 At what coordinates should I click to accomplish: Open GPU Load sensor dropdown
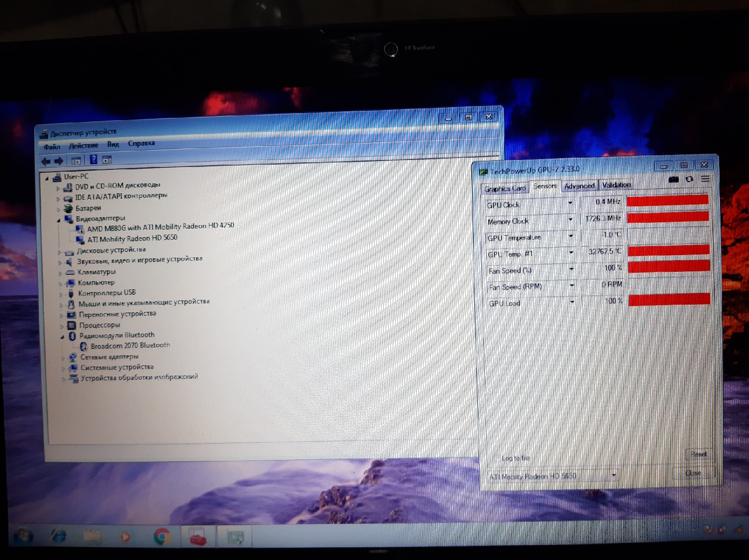(x=572, y=302)
